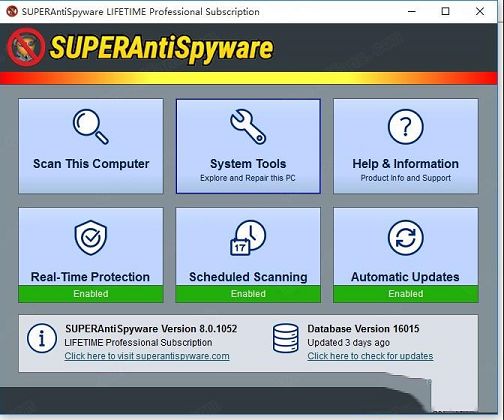This screenshot has width=504, height=420.
Task: Click Scheduled Scanning title text
Action: (x=248, y=277)
